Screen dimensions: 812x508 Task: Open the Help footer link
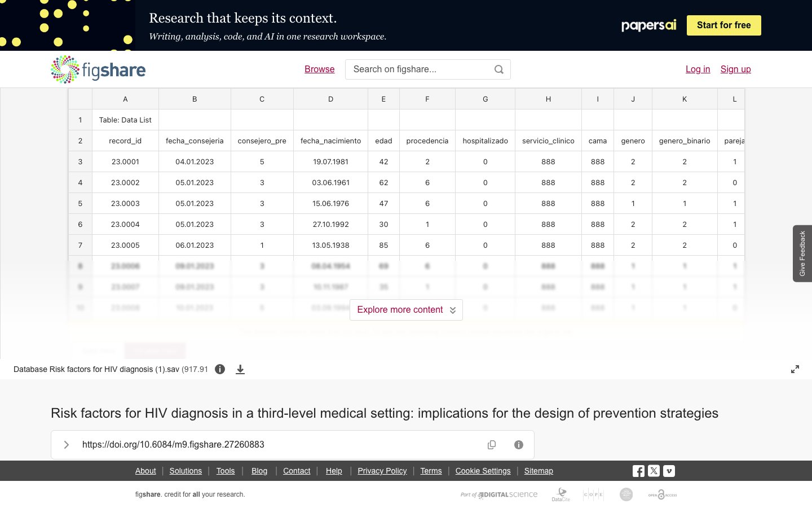click(334, 471)
